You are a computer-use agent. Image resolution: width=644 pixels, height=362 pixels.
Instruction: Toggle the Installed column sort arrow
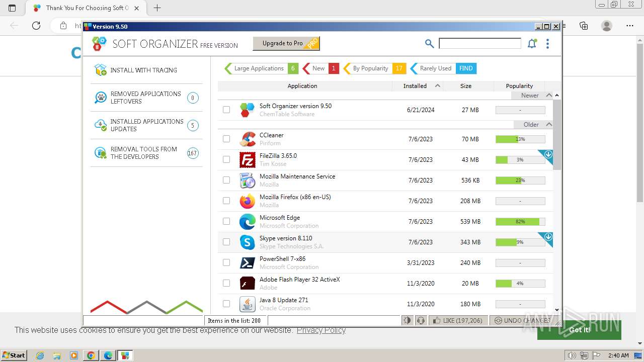(438, 85)
